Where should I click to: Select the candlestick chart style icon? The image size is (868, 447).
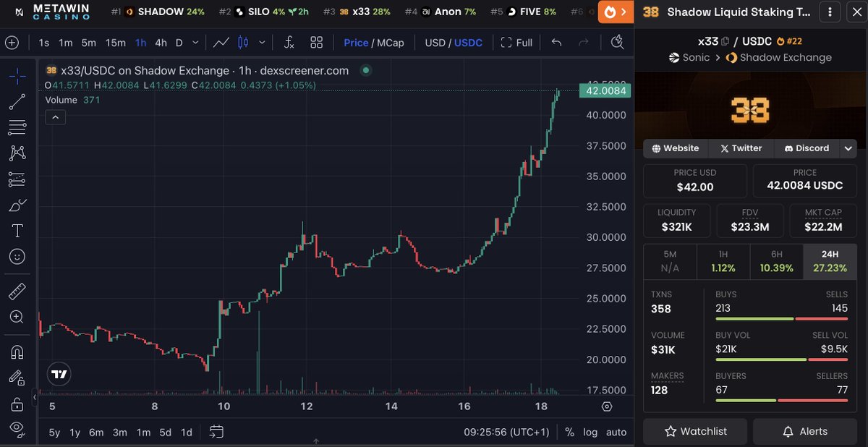(x=244, y=43)
